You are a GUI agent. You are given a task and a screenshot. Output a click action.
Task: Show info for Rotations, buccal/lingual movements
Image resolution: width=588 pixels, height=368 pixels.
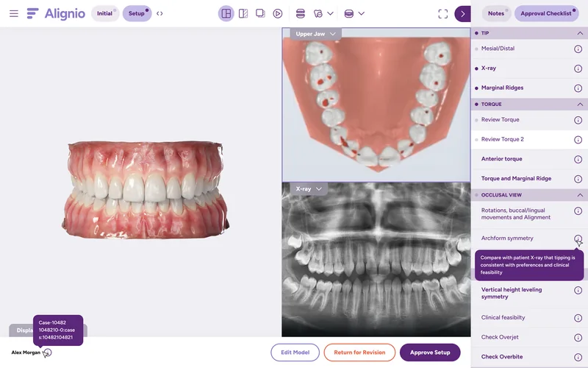coord(578,211)
